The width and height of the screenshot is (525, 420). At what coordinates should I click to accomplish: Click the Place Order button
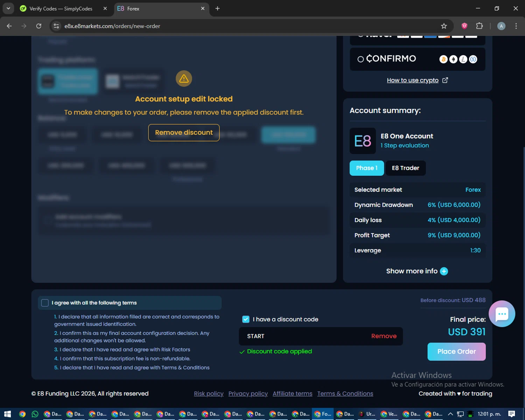tap(456, 351)
